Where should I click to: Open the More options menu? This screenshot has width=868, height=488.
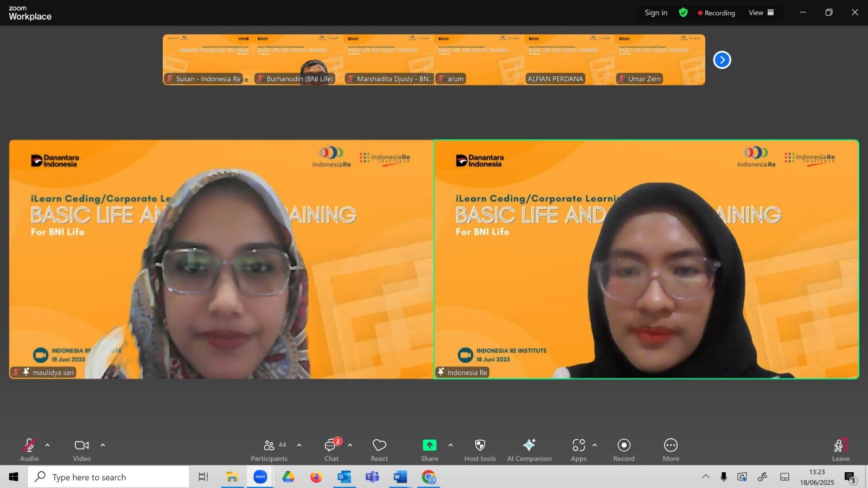tap(671, 450)
